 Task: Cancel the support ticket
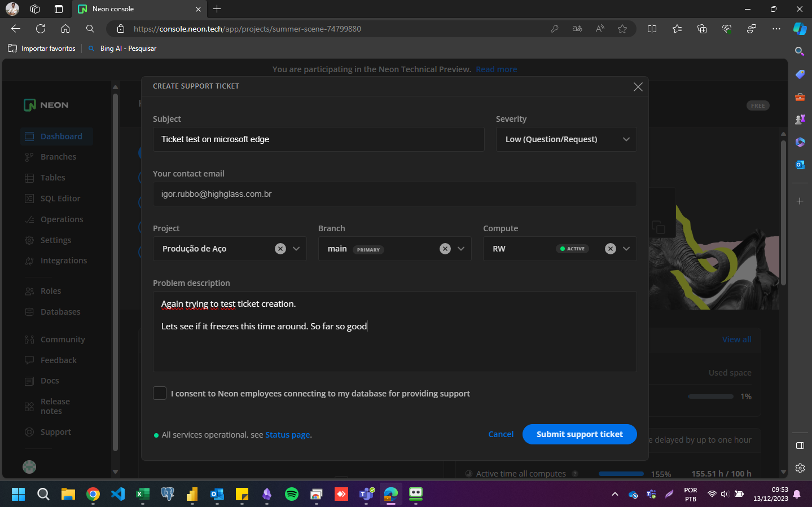point(501,434)
